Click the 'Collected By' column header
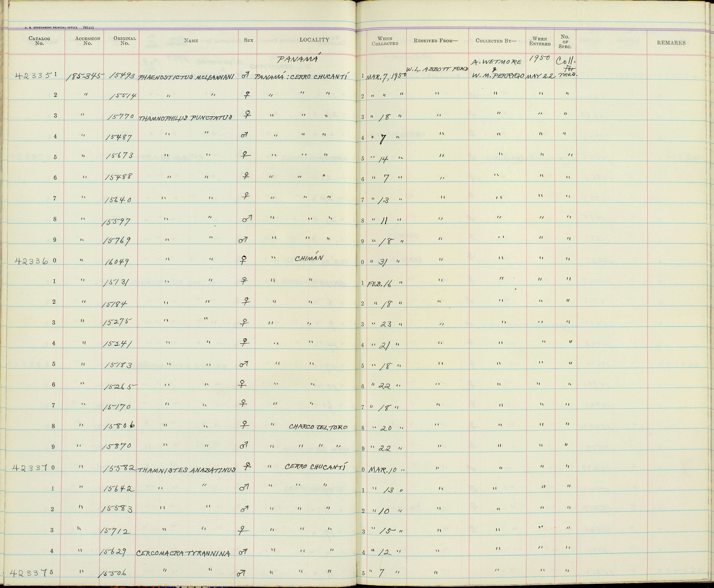Screen dimensions: 714x588 [496, 41]
